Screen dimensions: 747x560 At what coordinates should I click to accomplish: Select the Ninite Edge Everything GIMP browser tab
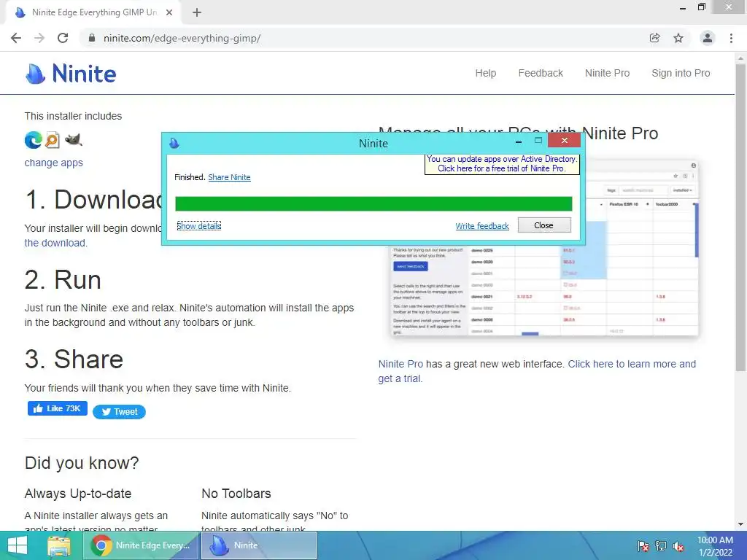[93, 12]
